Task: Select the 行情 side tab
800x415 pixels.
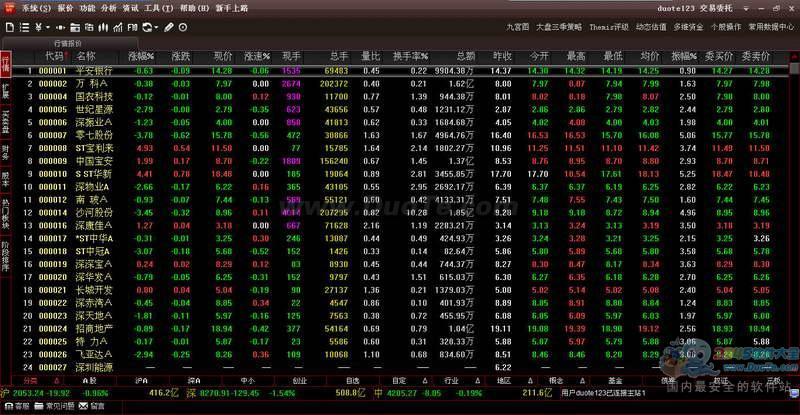Action: (x=5, y=66)
